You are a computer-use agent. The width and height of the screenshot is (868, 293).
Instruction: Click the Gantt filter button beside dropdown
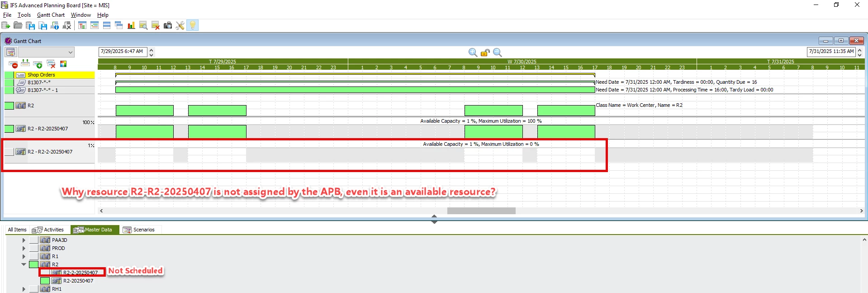[x=10, y=52]
